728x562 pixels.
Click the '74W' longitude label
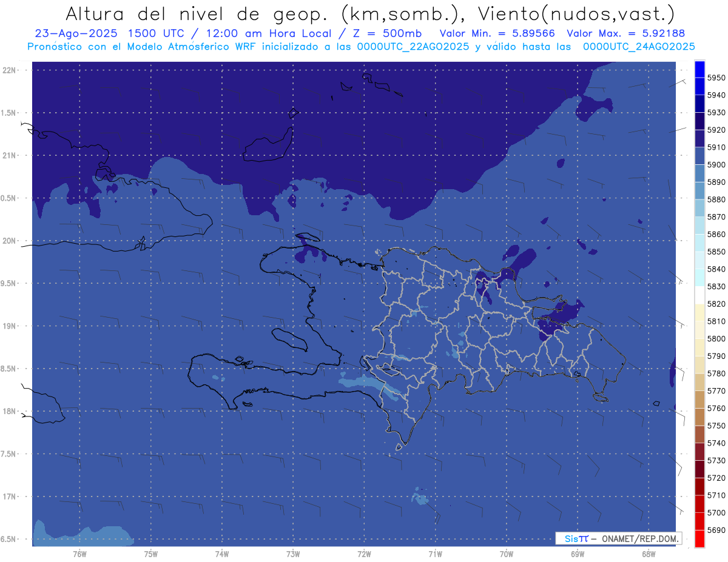221,554
